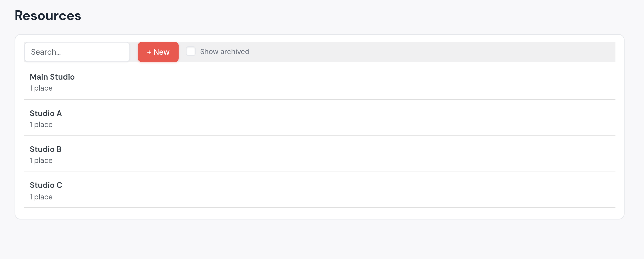Click "1 place" under Main Studio
Image resolution: width=644 pixels, height=259 pixels.
point(41,88)
